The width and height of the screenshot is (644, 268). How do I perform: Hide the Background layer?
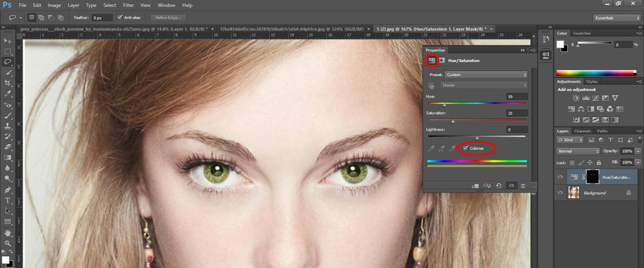click(560, 193)
